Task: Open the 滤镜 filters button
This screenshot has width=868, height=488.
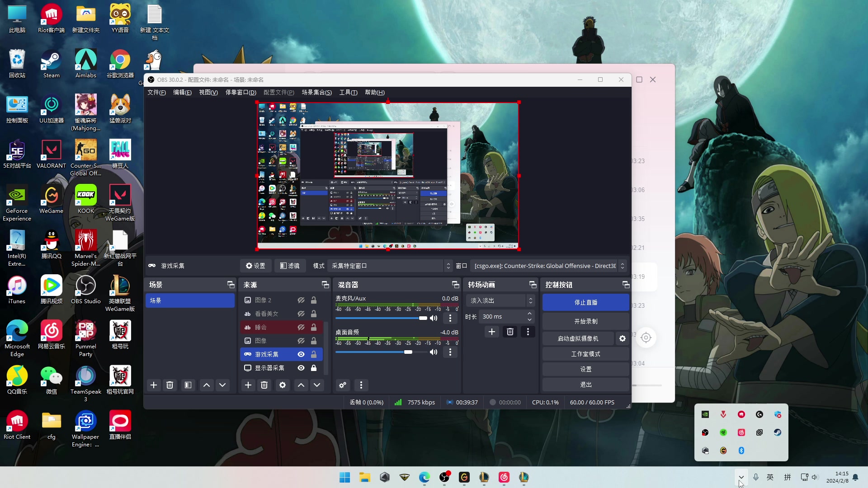Action: click(290, 266)
